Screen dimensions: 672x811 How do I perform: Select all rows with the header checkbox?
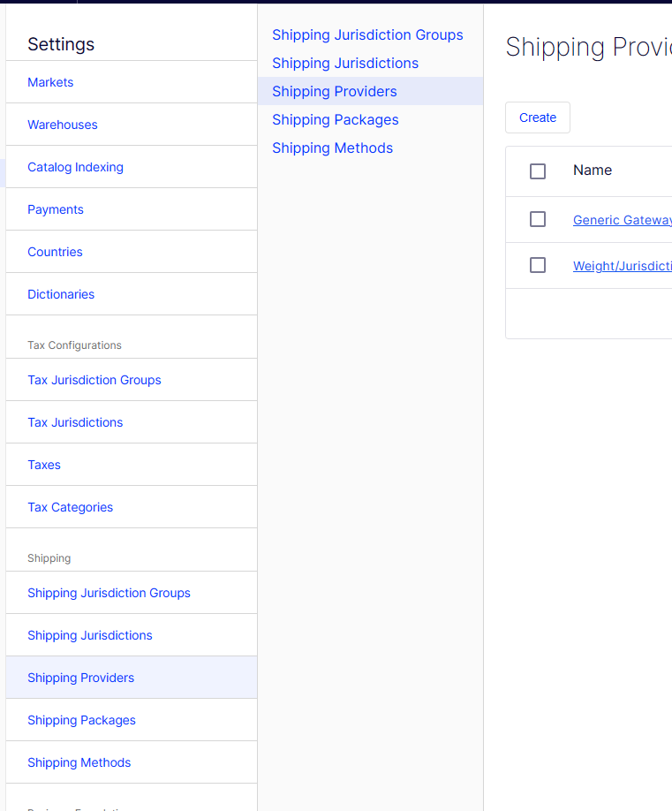pos(538,171)
